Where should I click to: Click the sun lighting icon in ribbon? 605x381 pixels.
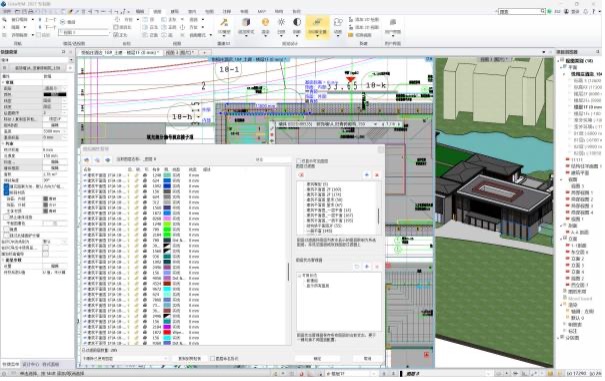pyautogui.click(x=281, y=22)
